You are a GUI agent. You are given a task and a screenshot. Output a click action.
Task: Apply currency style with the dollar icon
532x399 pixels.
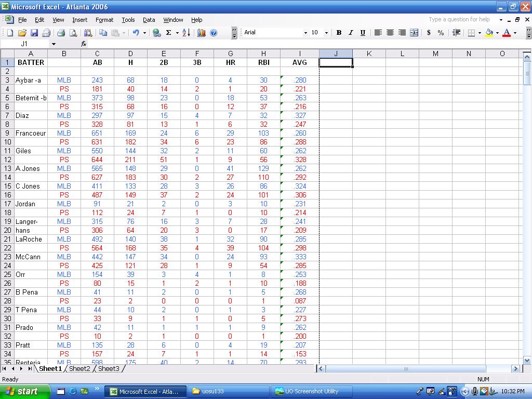pos(429,33)
